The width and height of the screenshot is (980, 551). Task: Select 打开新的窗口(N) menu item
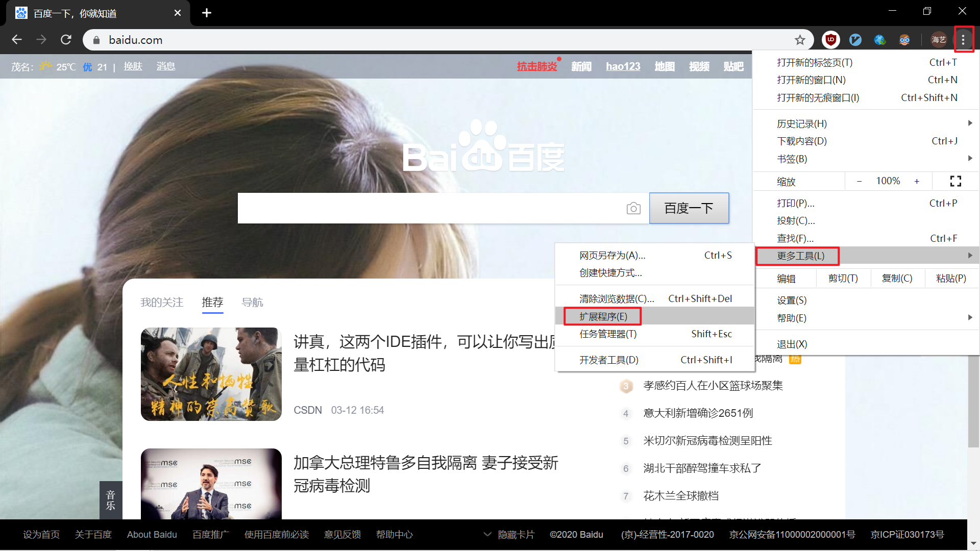(867, 80)
